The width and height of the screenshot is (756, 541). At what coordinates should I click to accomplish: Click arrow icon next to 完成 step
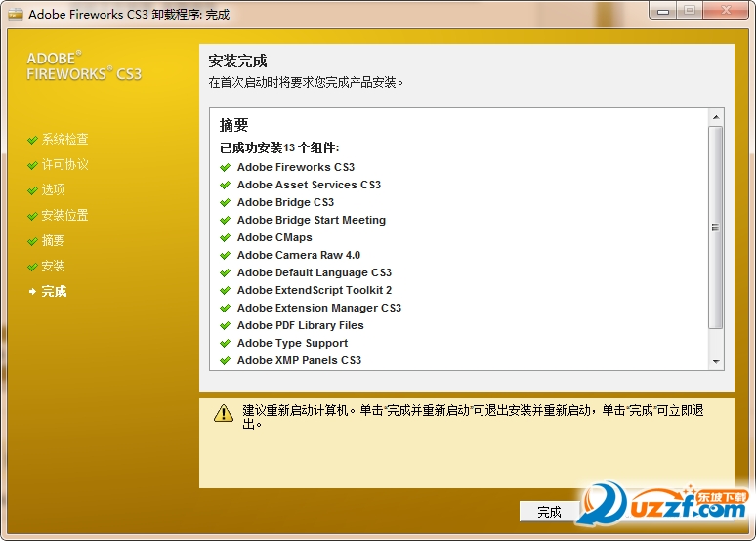click(x=32, y=292)
